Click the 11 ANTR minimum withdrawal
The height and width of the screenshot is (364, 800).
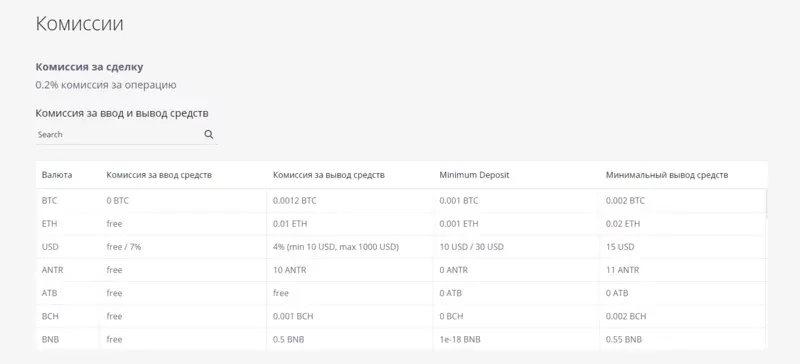(x=622, y=270)
